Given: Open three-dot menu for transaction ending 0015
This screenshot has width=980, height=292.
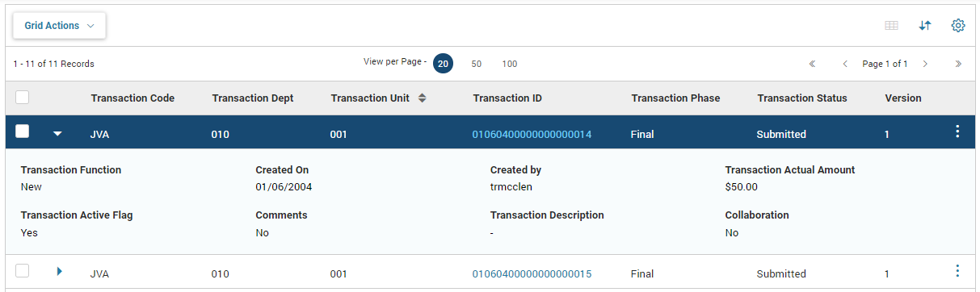Looking at the screenshot, I should (957, 271).
